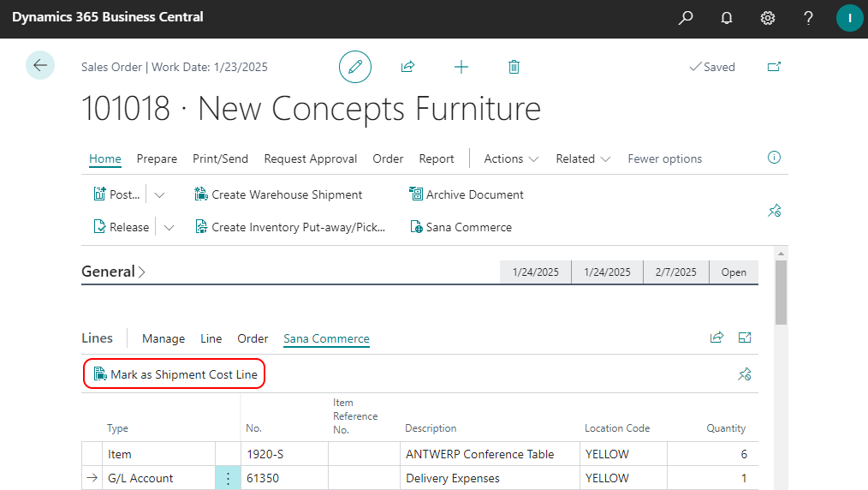
Task: Click ANTWERP Conference Table description
Action: pyautogui.click(x=490, y=454)
